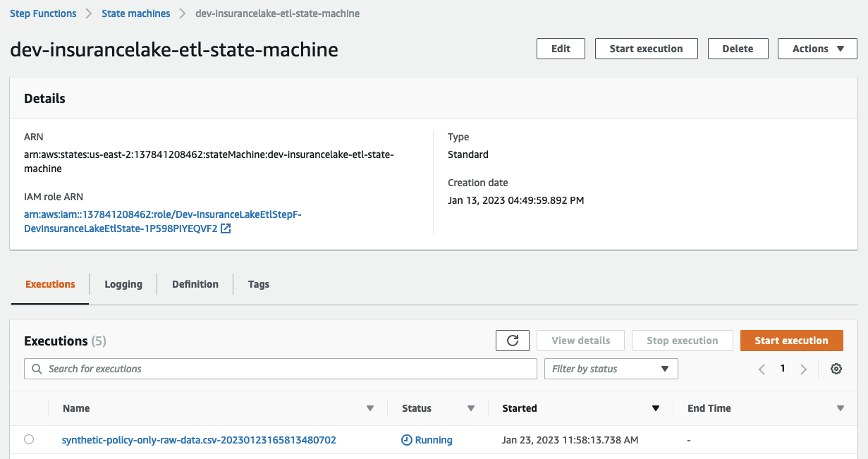
Task: Open the Actions dropdown menu
Action: click(817, 48)
